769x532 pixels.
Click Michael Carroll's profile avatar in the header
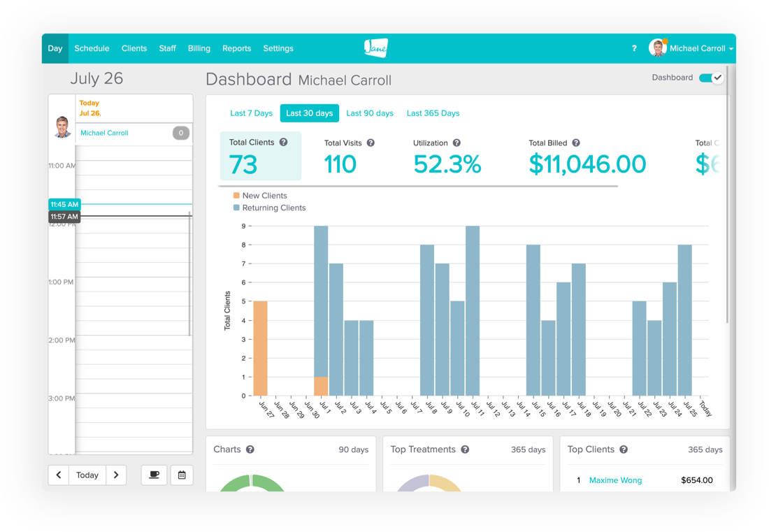[x=658, y=48]
